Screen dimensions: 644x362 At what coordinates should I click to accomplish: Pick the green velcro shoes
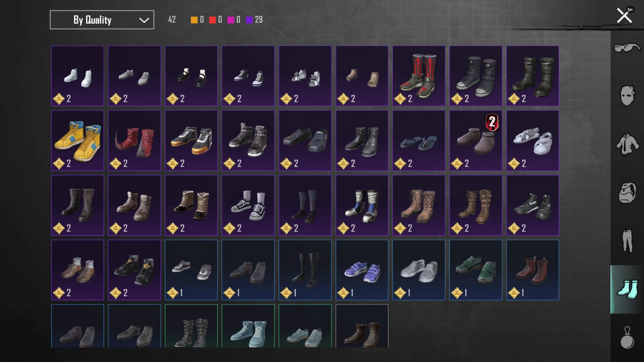tap(476, 270)
